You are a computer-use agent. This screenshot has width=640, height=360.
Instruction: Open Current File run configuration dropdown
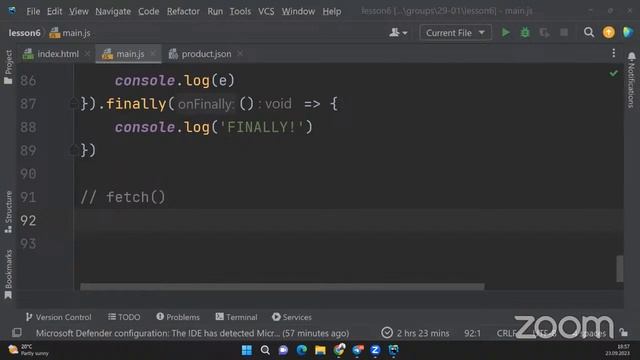click(455, 33)
